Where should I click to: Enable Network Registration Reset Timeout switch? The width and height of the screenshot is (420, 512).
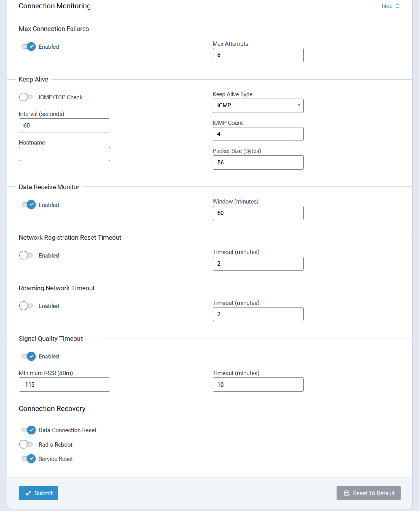(x=26, y=255)
